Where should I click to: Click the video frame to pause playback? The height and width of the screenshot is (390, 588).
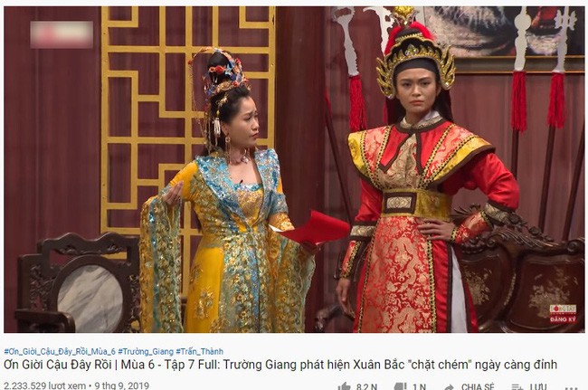click(x=294, y=169)
